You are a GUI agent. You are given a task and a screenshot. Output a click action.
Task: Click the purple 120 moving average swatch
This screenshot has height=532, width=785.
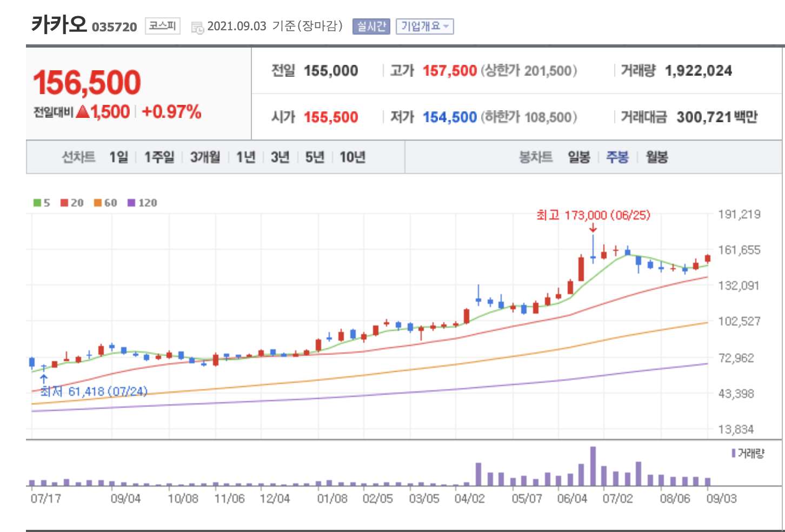(x=131, y=203)
